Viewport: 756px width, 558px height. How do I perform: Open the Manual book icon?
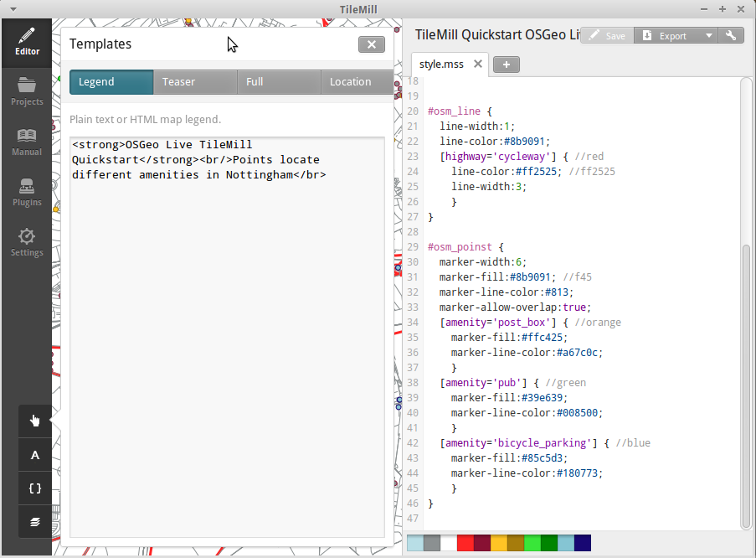point(27,142)
